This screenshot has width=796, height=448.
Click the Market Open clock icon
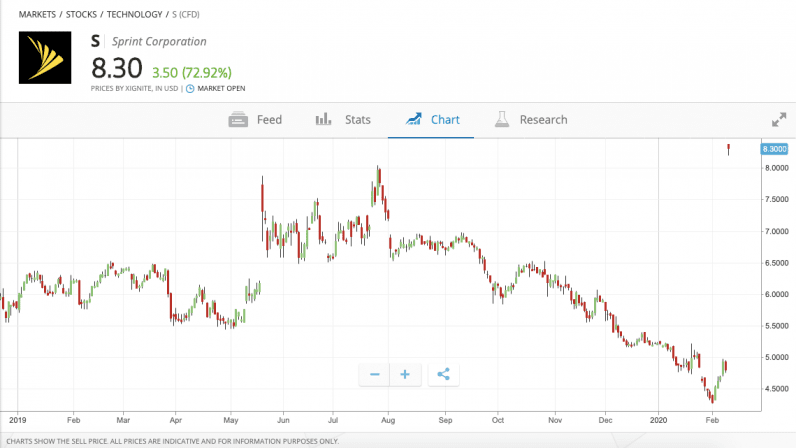point(190,89)
